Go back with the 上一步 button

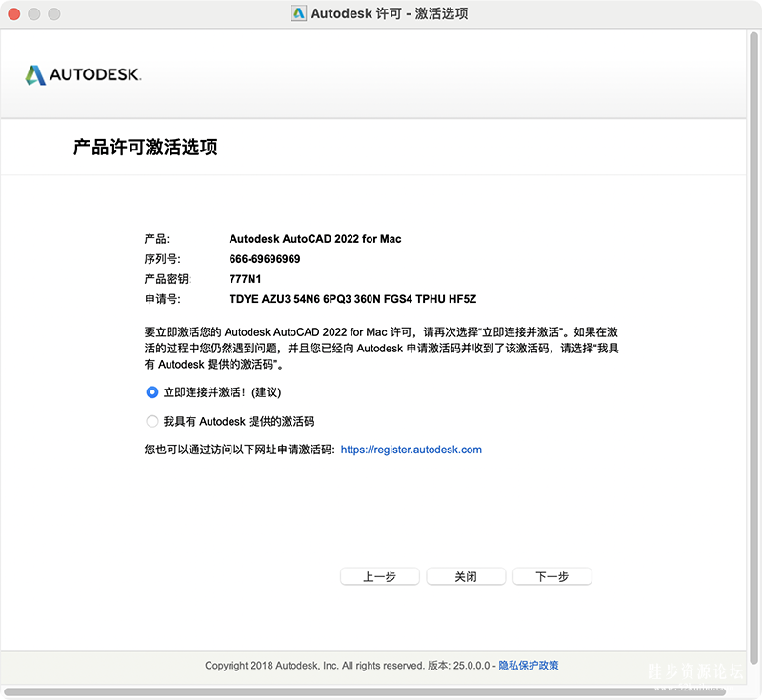[379, 576]
